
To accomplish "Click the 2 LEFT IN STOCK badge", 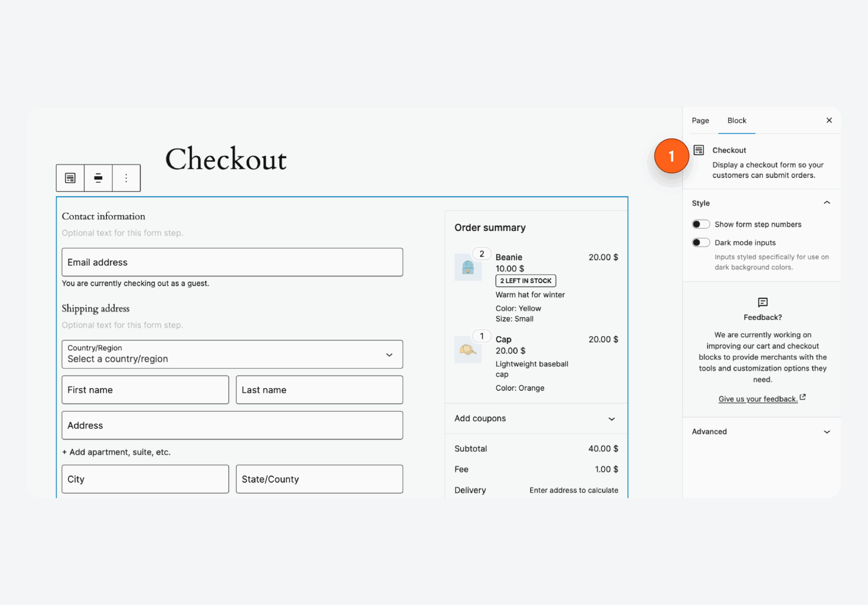I will click(525, 280).
